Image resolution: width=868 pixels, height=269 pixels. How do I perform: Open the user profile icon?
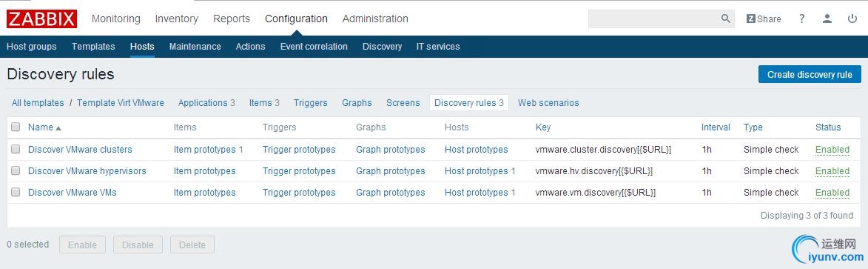click(827, 19)
